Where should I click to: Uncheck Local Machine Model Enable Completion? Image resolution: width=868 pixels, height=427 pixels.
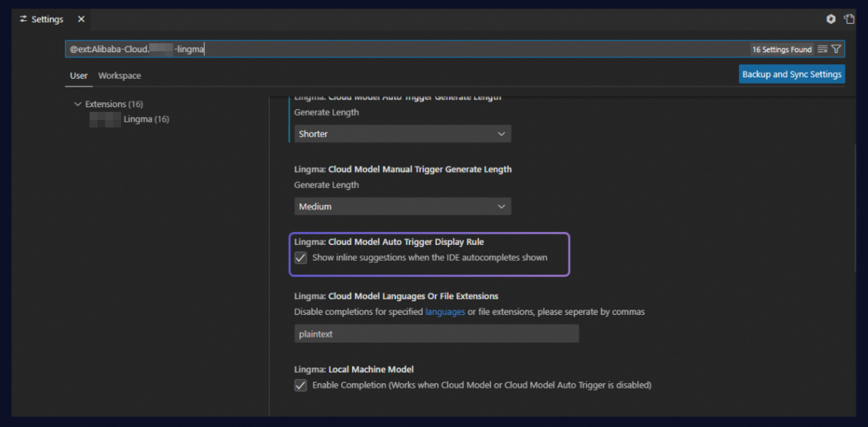coord(301,386)
